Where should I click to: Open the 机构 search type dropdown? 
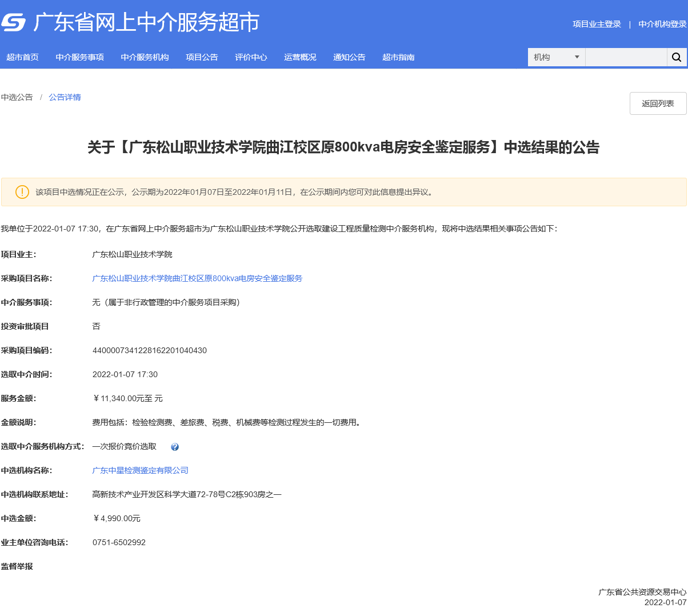click(557, 57)
